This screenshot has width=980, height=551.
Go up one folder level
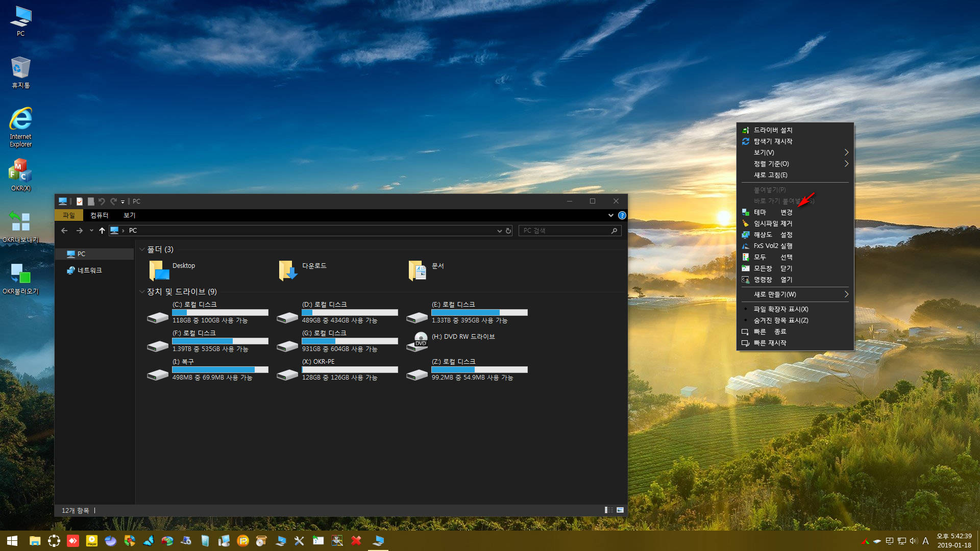102,231
